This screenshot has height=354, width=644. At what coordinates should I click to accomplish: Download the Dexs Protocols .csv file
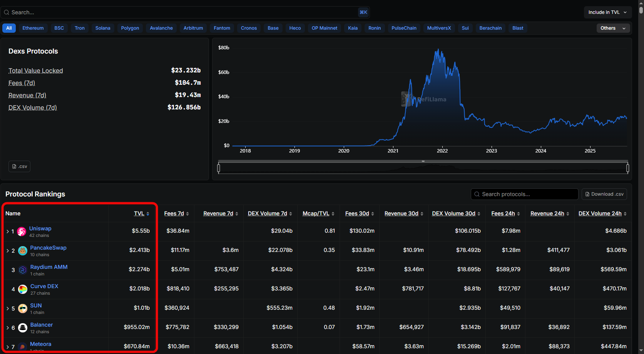point(20,166)
